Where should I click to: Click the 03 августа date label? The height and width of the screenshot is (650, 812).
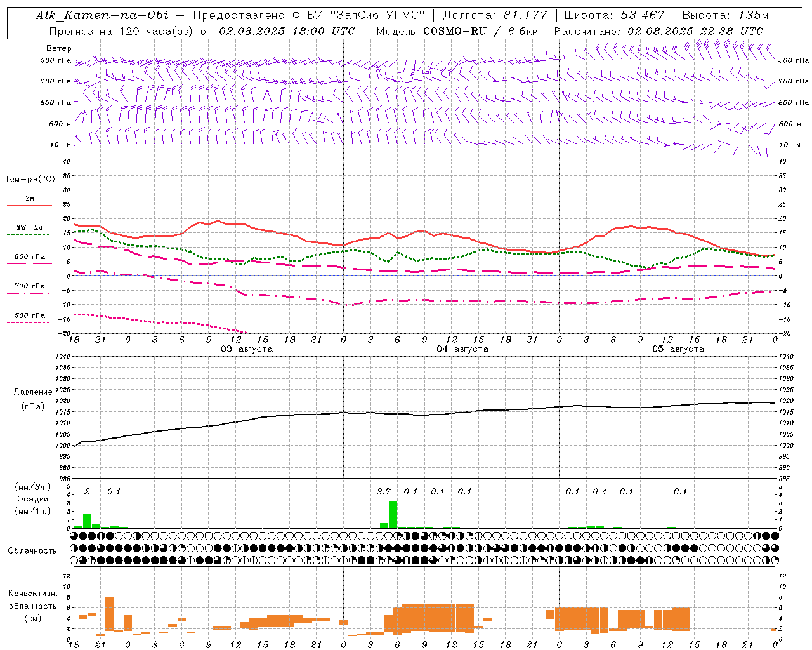point(247,349)
